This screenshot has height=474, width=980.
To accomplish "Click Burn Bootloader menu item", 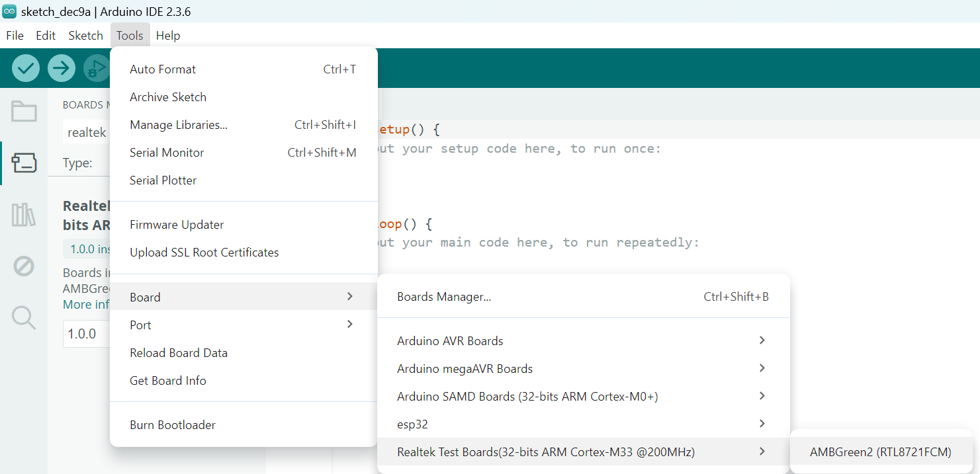I will coord(173,425).
